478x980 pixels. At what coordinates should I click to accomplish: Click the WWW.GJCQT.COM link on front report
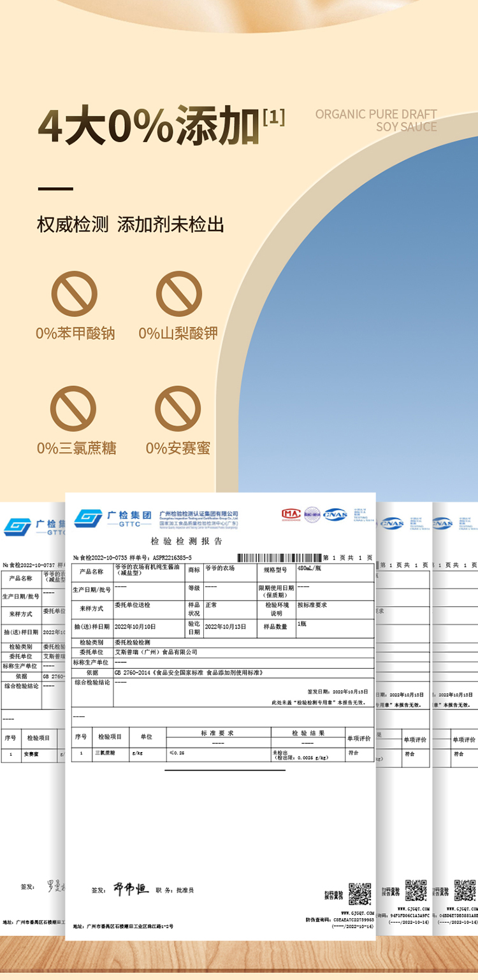pyautogui.click(x=359, y=913)
